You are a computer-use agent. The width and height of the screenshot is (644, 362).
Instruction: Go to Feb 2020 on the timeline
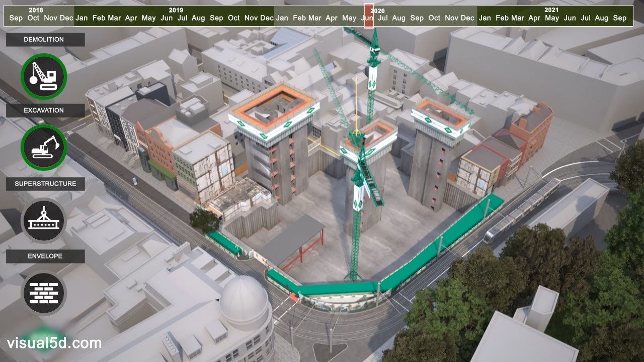(x=299, y=18)
